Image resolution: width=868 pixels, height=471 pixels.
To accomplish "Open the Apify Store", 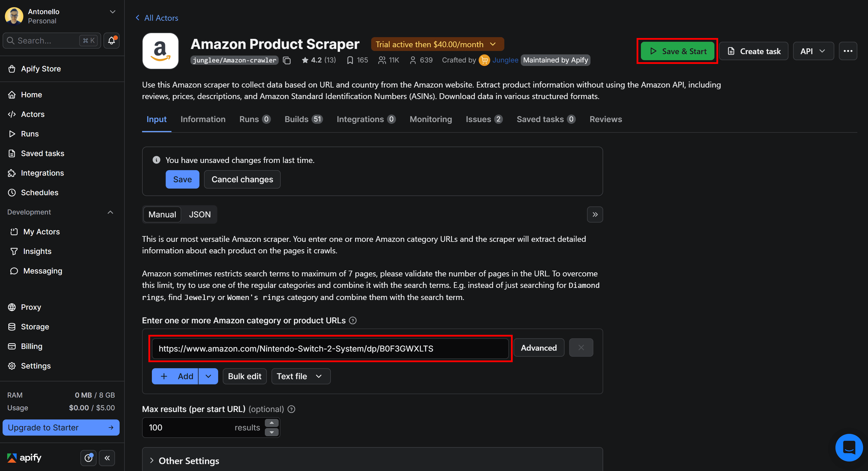I will (41, 69).
